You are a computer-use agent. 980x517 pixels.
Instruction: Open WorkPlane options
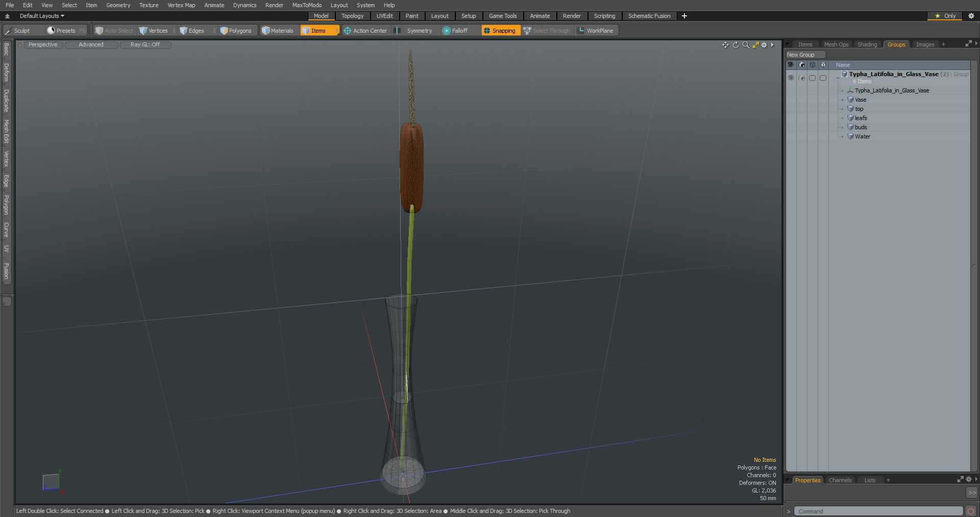596,31
